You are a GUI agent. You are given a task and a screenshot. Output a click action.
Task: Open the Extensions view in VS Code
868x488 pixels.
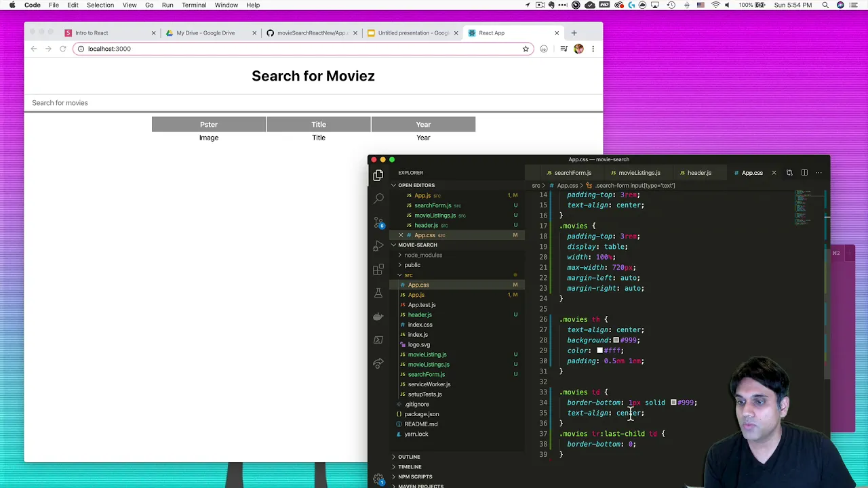(x=378, y=270)
